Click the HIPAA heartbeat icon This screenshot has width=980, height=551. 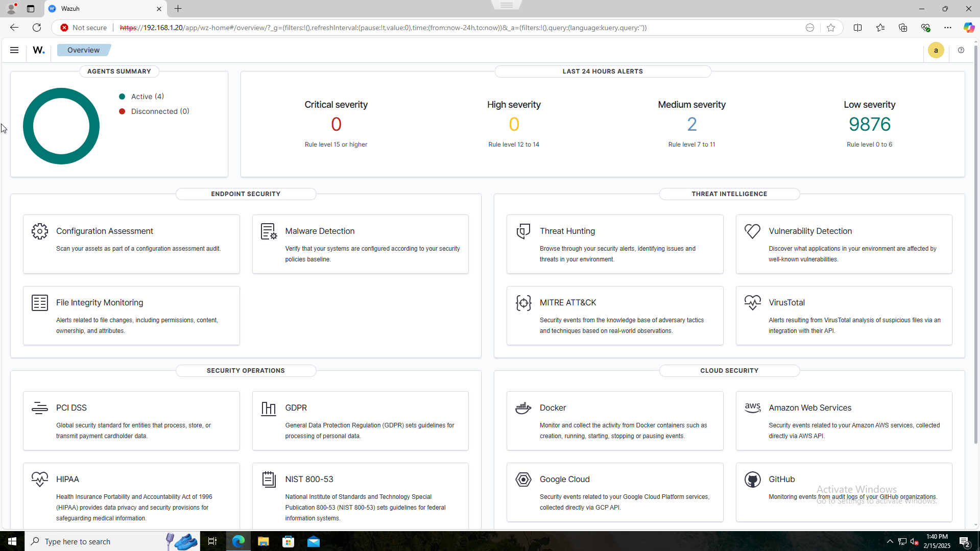[40, 480]
